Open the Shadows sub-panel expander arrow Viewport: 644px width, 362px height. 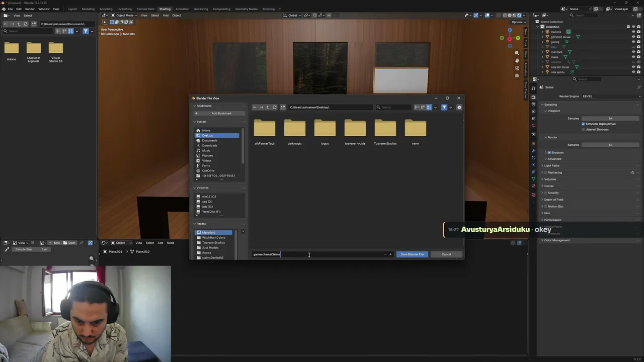pyautogui.click(x=546, y=152)
